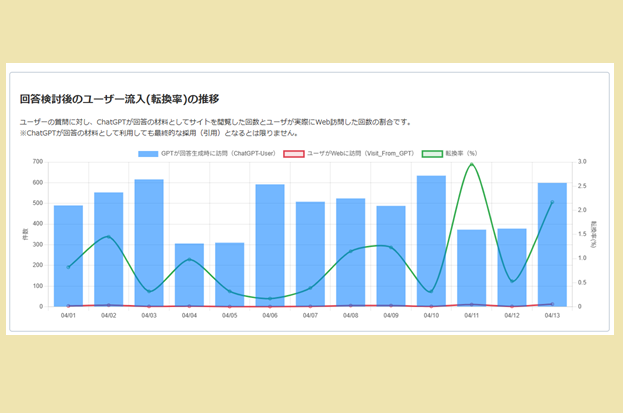Viewport: 623px width, 413px height.
Task: Click the 04/10 x-axis date label
Action: pos(431,316)
